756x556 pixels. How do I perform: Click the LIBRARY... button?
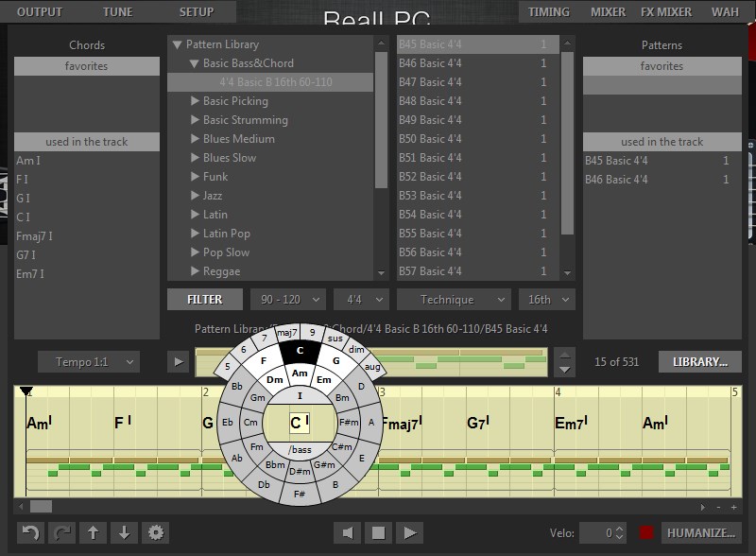click(x=700, y=362)
